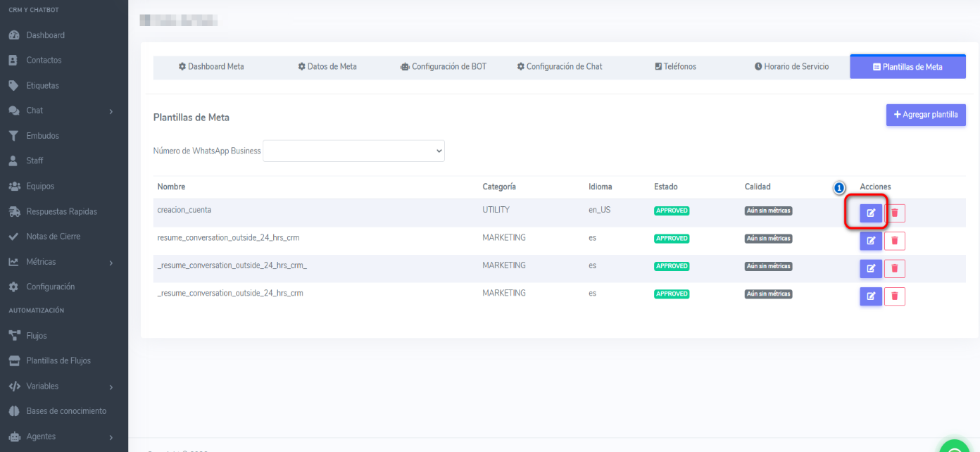
Task: Expand the Variables sidebar submenu
Action: point(111,387)
